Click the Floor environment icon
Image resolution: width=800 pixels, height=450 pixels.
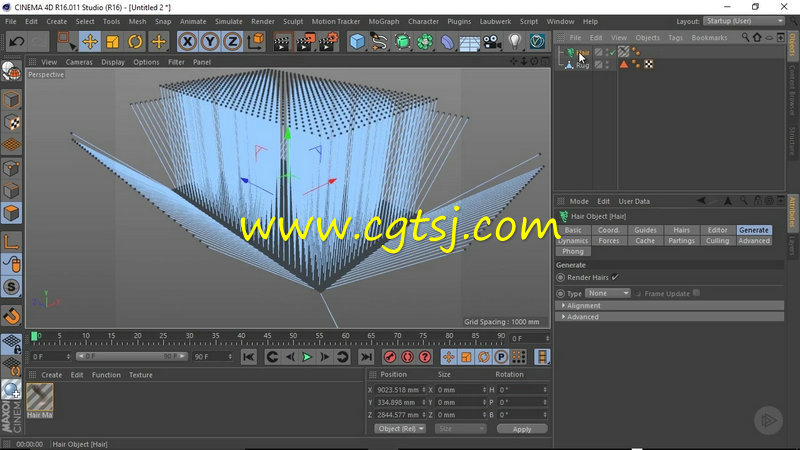[x=469, y=42]
